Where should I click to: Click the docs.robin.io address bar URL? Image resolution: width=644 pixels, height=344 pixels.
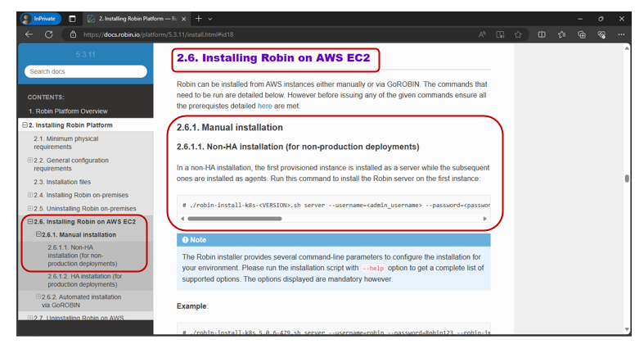tap(158, 34)
